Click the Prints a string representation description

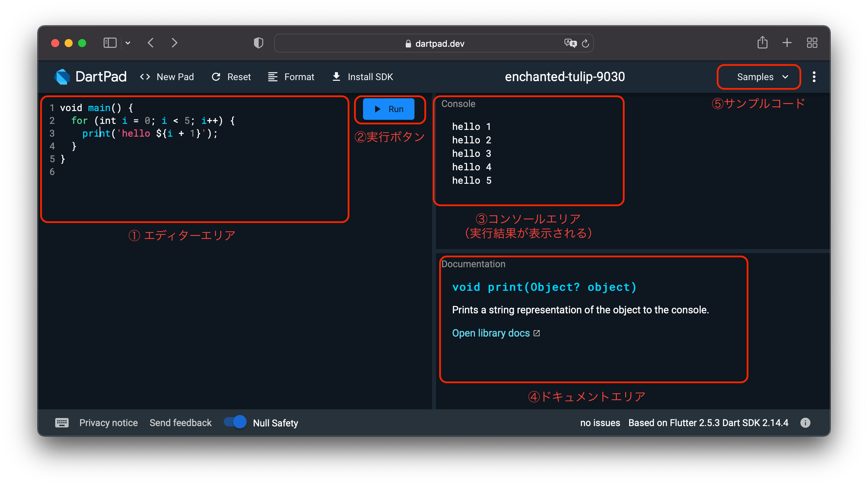[580, 310]
